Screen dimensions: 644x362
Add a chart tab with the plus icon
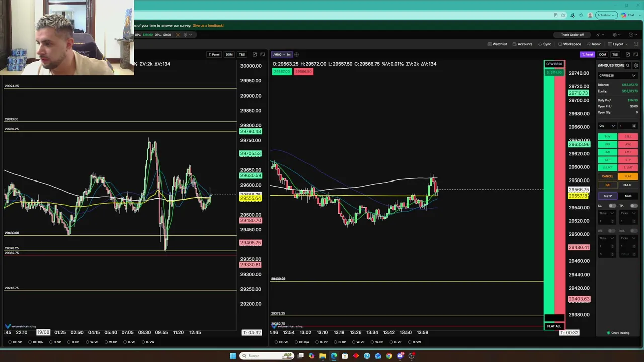point(296,54)
